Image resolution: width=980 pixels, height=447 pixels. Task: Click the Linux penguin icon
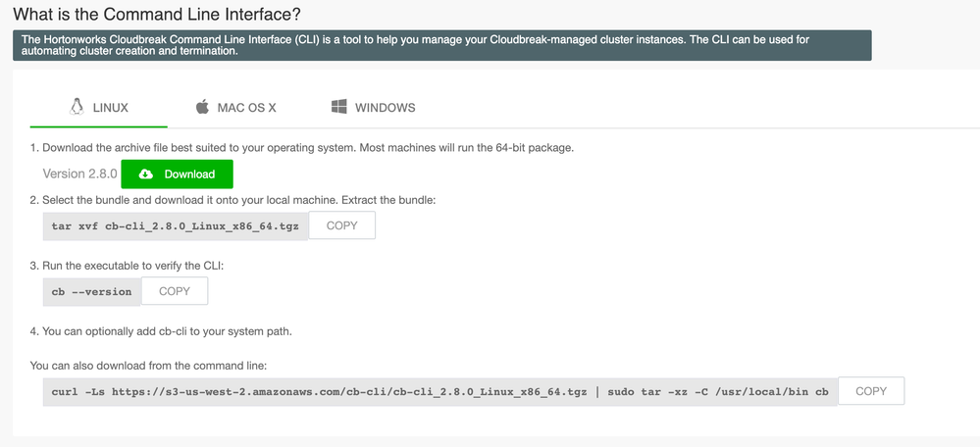(x=76, y=107)
